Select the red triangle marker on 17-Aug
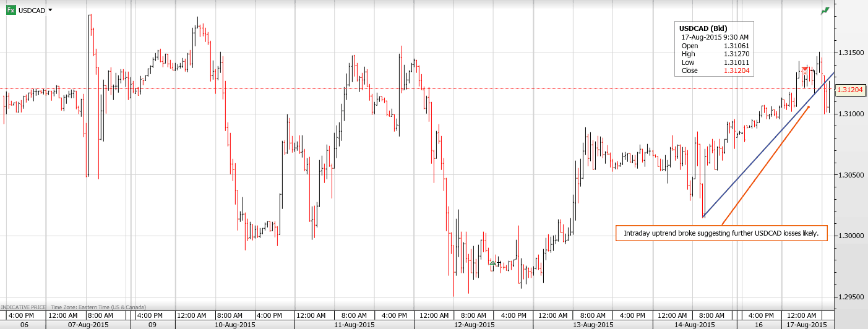 click(x=804, y=69)
